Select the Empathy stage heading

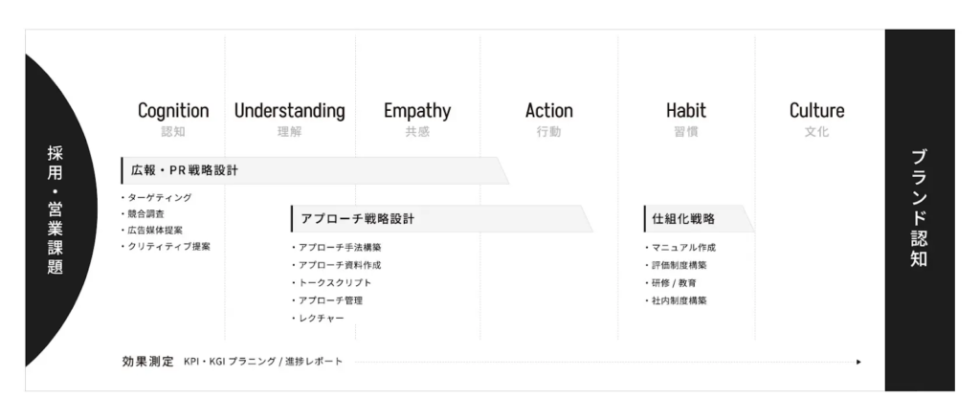[x=417, y=111]
